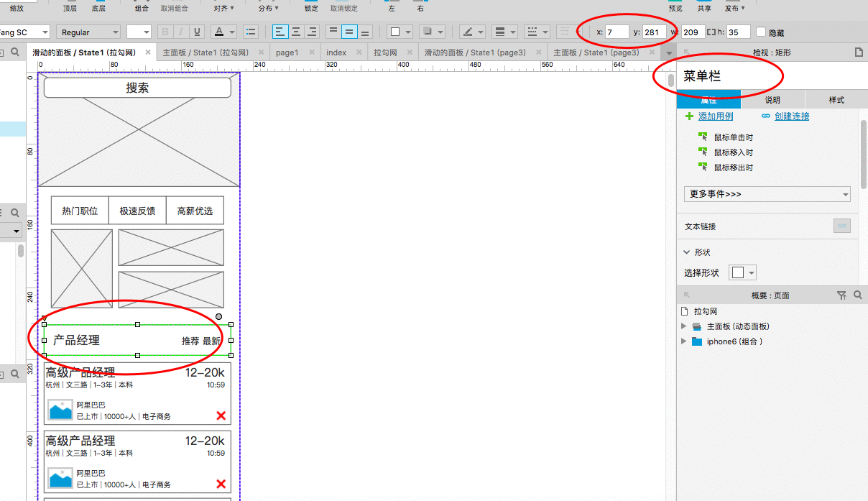Switch to the 说明 notes tab
Viewport: 868px width, 501px height.
point(772,100)
